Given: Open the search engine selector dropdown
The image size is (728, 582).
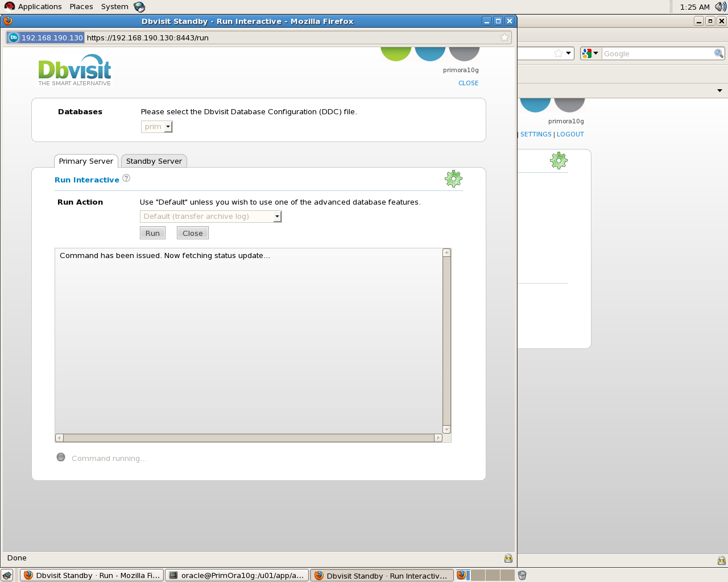Looking at the screenshot, I should tap(590, 53).
